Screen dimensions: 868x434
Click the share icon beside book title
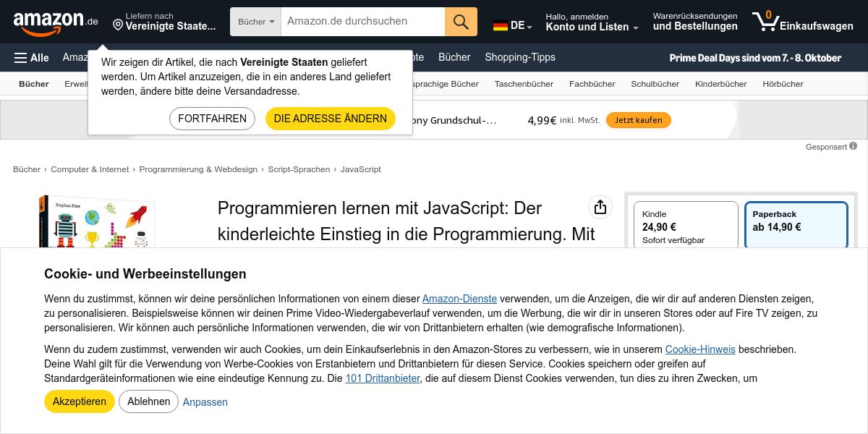[600, 208]
